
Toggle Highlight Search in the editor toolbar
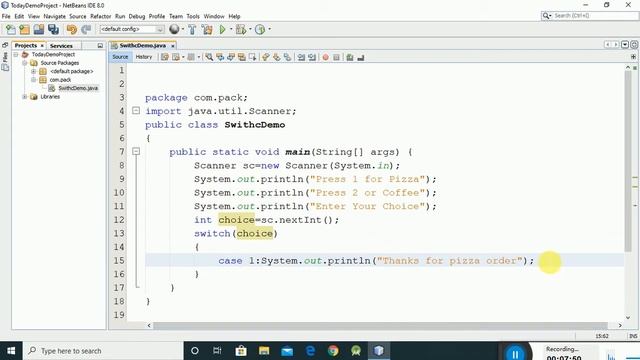(x=242, y=57)
